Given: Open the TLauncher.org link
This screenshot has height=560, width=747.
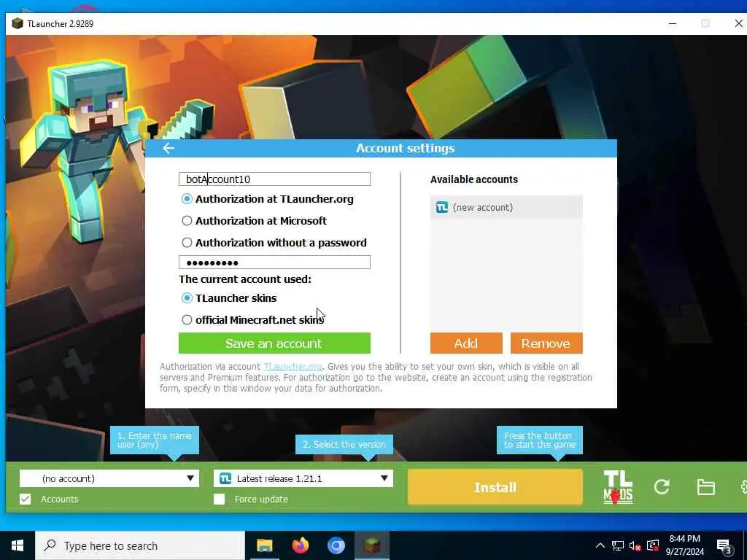Looking at the screenshot, I should (293, 366).
